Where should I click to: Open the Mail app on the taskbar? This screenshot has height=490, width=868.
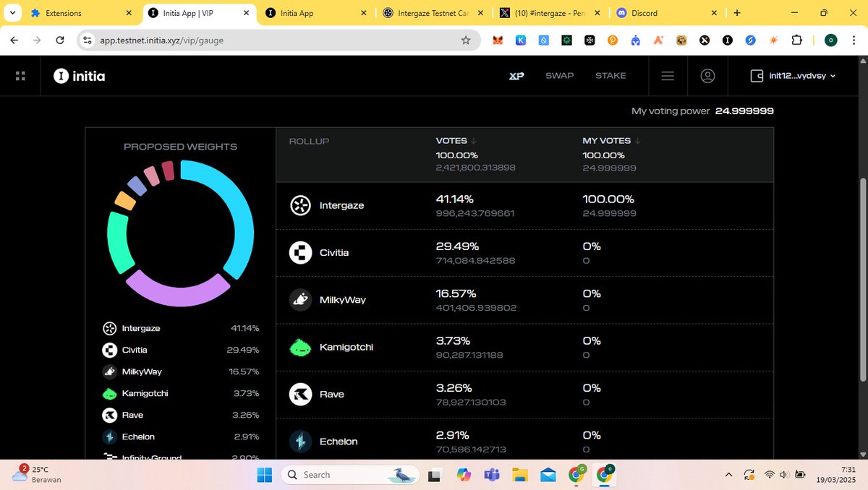pyautogui.click(x=548, y=475)
